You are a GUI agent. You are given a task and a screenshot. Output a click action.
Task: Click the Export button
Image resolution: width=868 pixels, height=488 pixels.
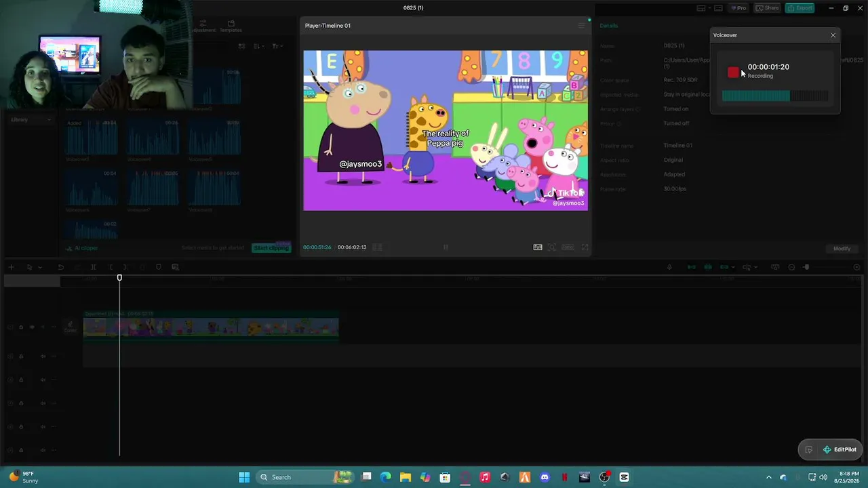click(x=800, y=8)
